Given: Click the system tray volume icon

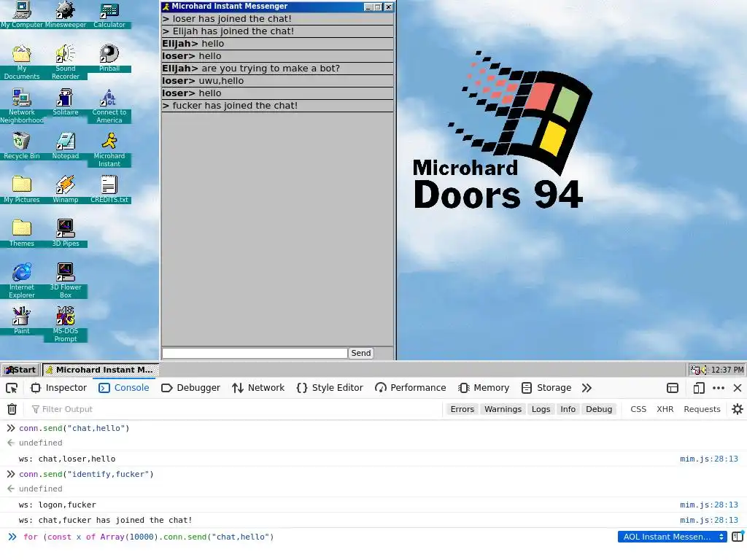Looking at the screenshot, I should click(x=704, y=370).
